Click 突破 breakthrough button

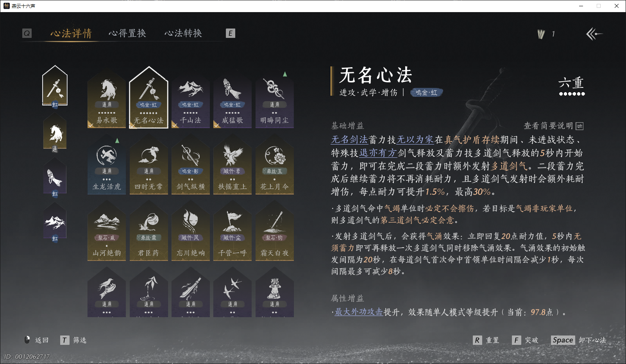(x=525, y=340)
